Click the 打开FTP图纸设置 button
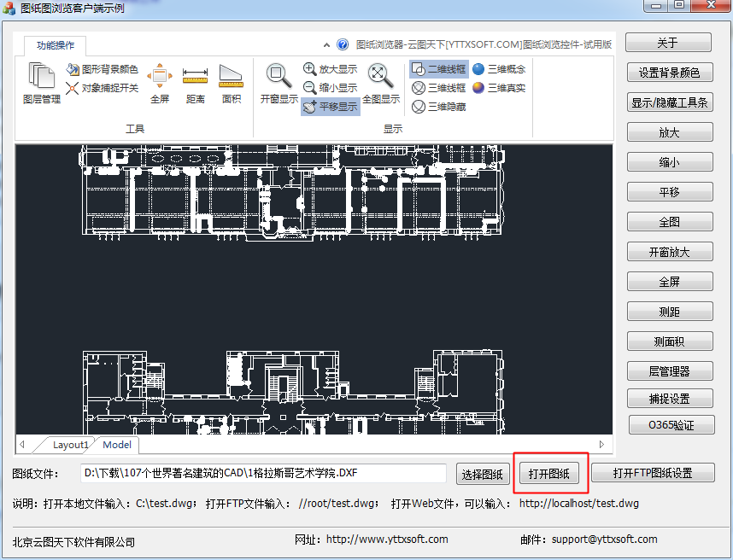733x560 pixels. (653, 473)
